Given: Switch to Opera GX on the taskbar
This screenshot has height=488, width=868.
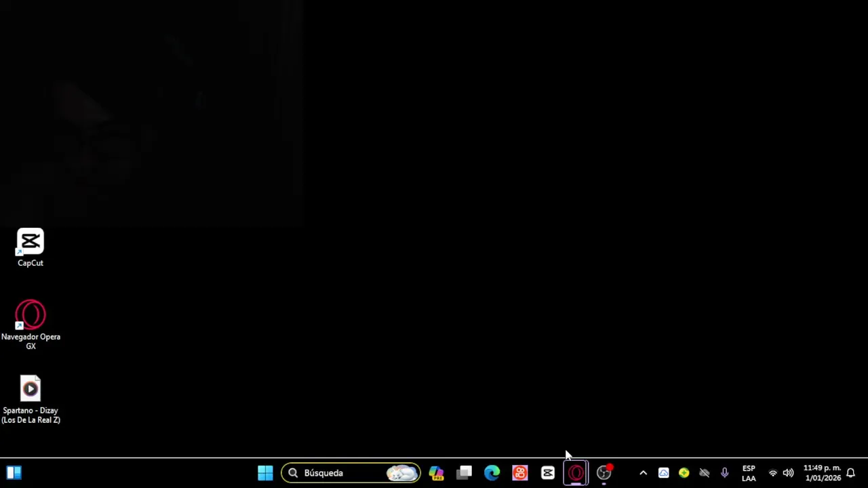Looking at the screenshot, I should (576, 473).
